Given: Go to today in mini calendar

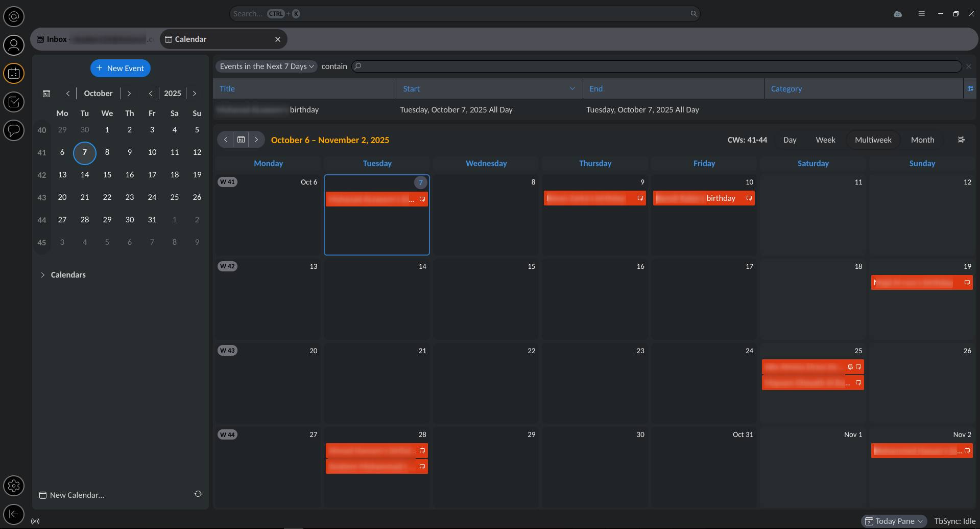Looking at the screenshot, I should point(46,94).
